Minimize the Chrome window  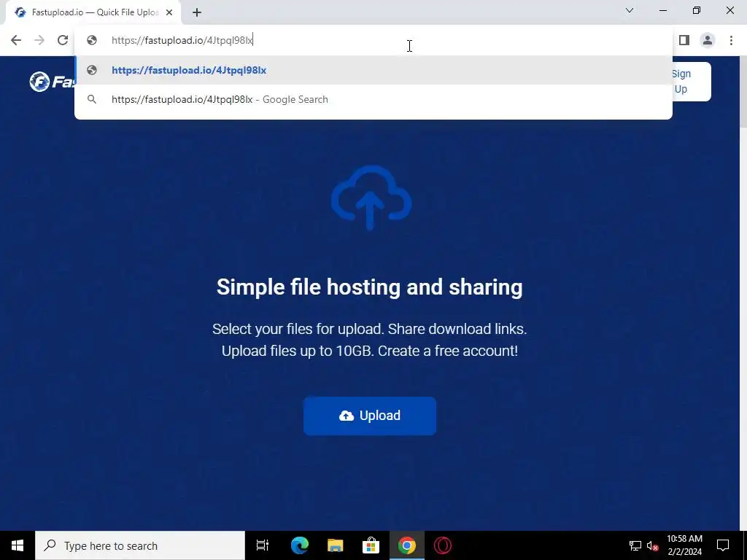(663, 10)
